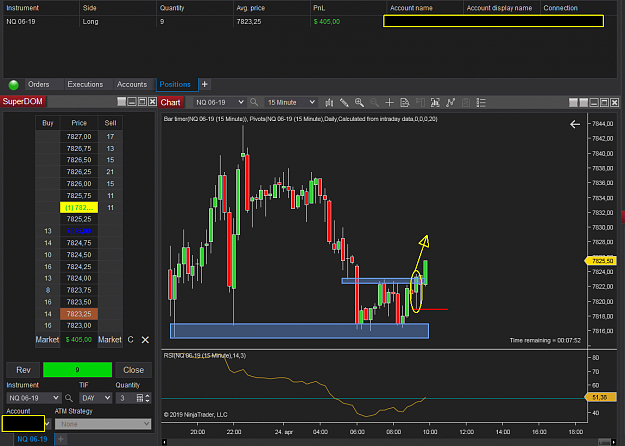Show the Data Box icon

point(405,102)
